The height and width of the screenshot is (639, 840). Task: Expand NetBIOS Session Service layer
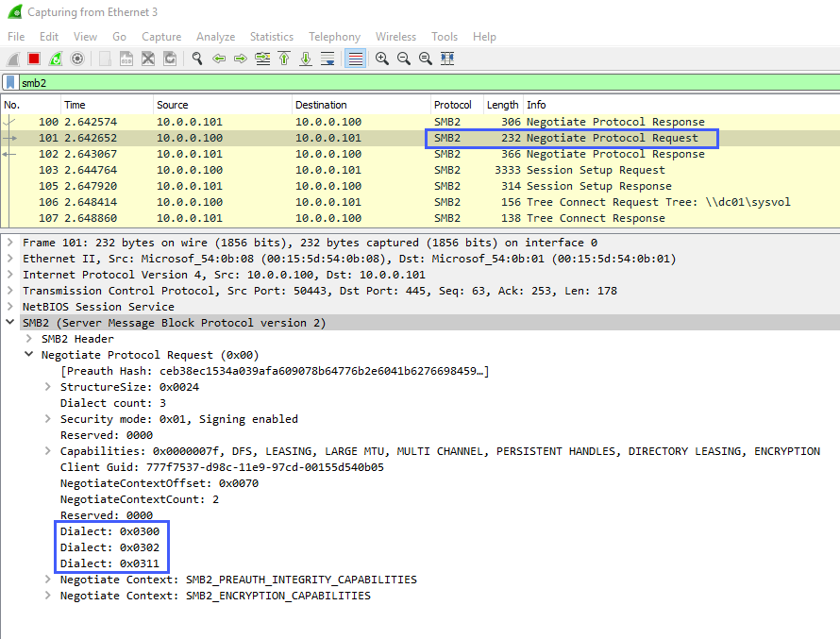point(9,307)
